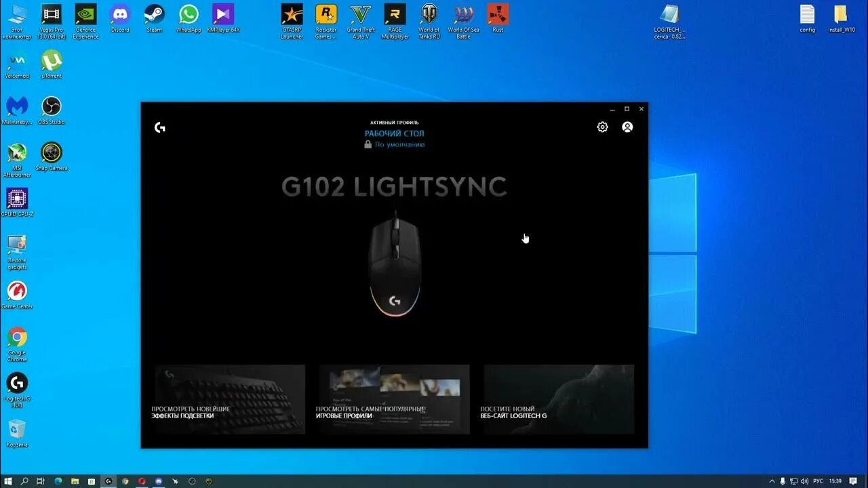Open MSI Afterburner desktop shortcut
868x488 pixels.
coord(17,160)
